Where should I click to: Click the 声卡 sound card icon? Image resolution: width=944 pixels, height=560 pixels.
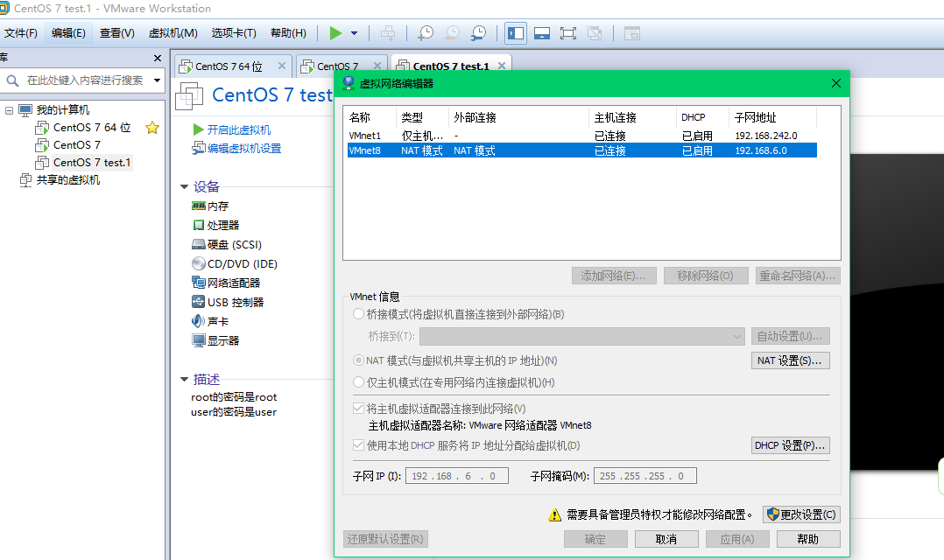coord(198,321)
